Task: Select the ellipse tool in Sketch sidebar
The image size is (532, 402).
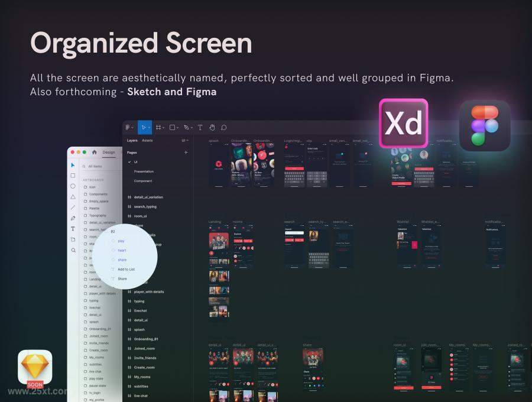Action: pos(73,186)
